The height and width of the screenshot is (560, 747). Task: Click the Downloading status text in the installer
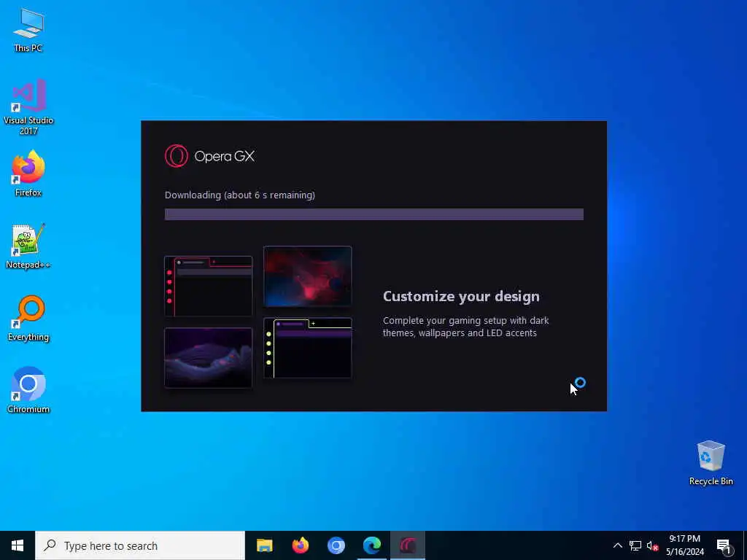239,195
